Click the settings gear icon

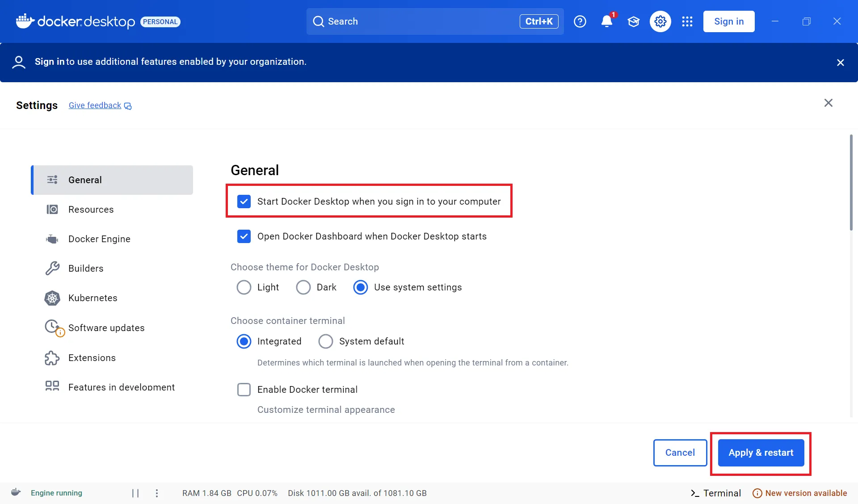click(x=660, y=21)
